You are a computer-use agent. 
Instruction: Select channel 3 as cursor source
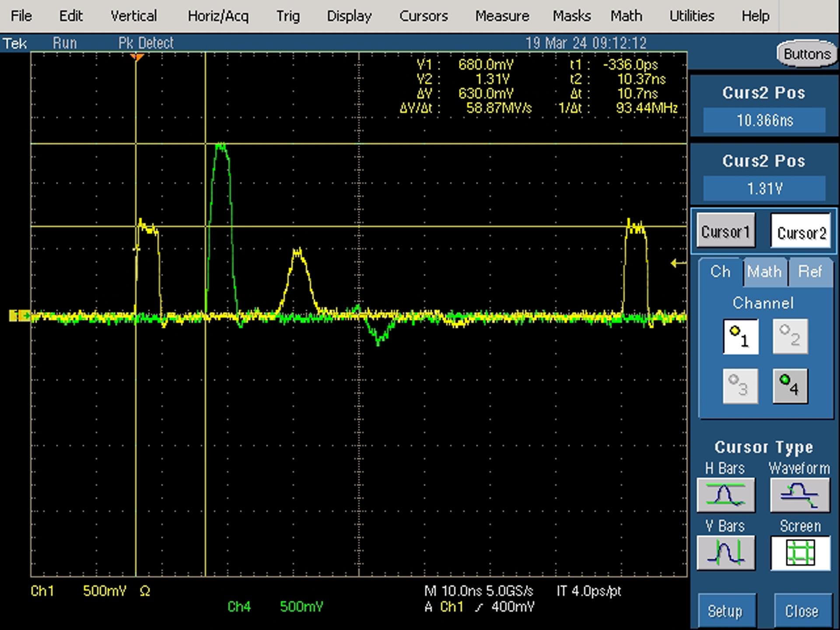click(741, 385)
